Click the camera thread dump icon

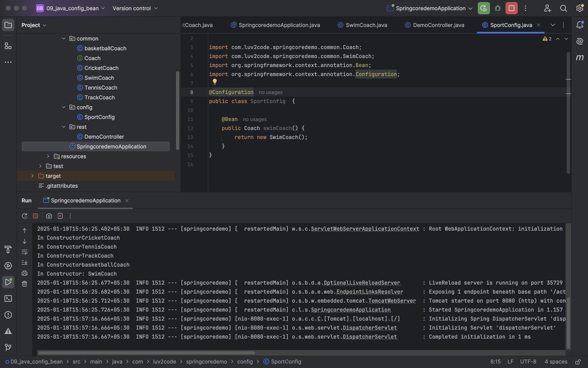pos(49,216)
